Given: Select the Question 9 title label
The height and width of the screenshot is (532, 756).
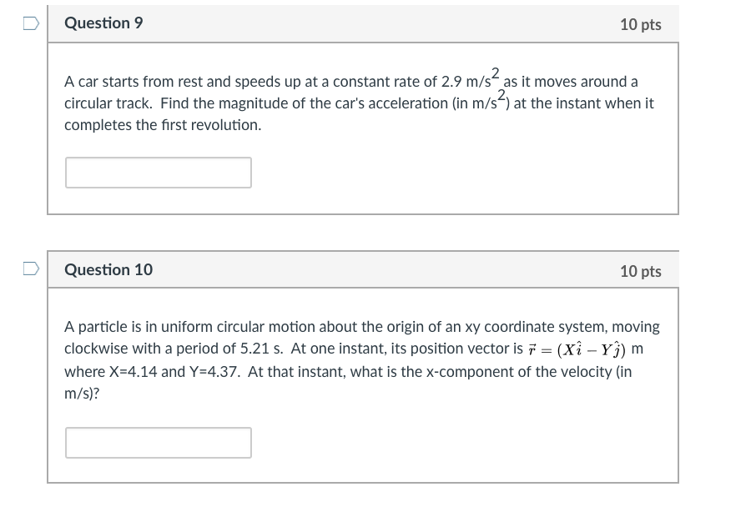Looking at the screenshot, I should tap(103, 23).
